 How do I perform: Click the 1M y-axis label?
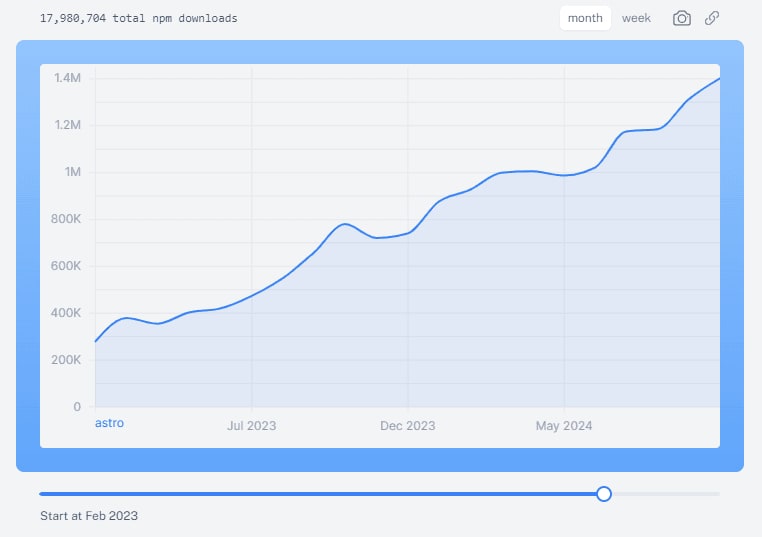[x=72, y=172]
